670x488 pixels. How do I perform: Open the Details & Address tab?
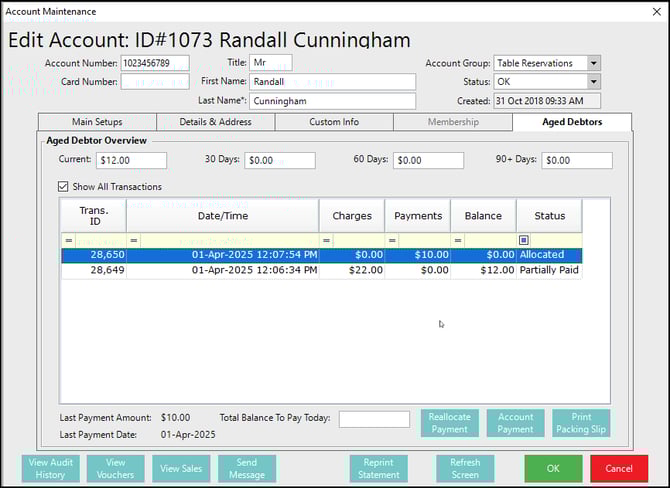point(215,122)
